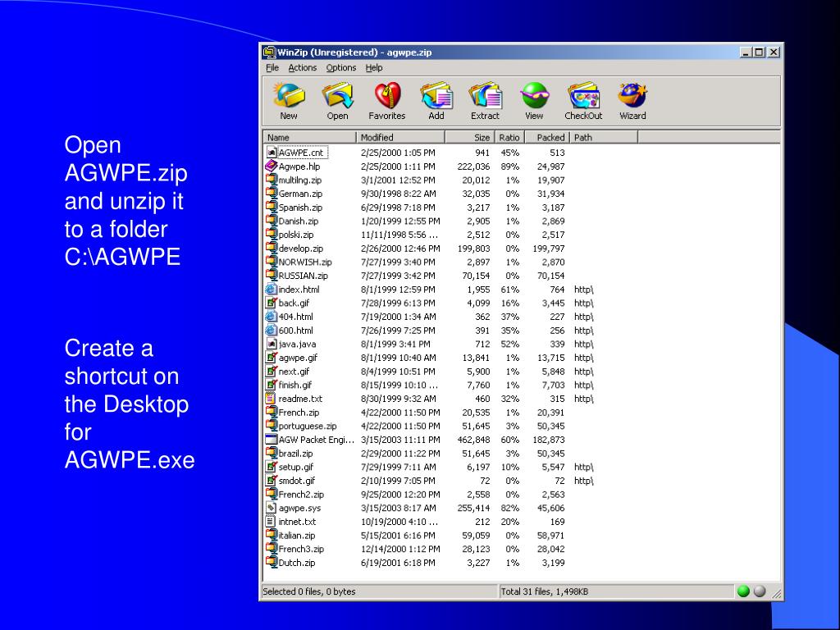Image resolution: width=840 pixels, height=630 pixels.
Task: Select the German.zip file name
Action: [300, 194]
